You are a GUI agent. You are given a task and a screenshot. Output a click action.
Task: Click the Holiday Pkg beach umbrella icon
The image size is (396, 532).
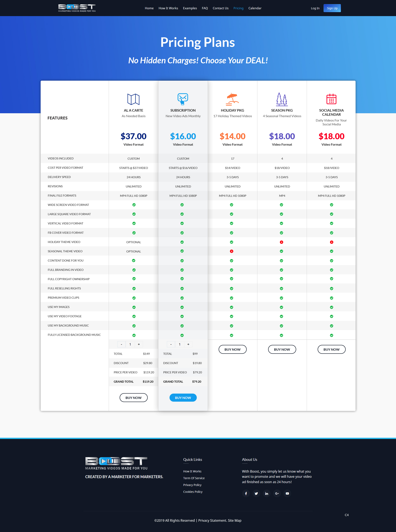232,99
